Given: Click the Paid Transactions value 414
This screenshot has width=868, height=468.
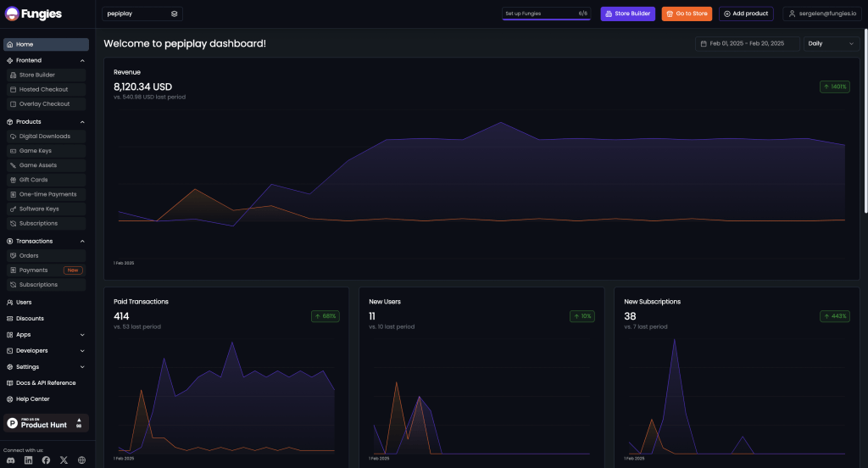Looking at the screenshot, I should point(121,316).
